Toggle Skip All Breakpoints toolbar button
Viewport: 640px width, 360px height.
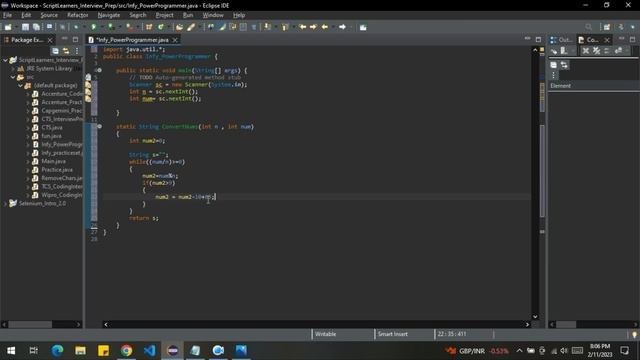62,27
